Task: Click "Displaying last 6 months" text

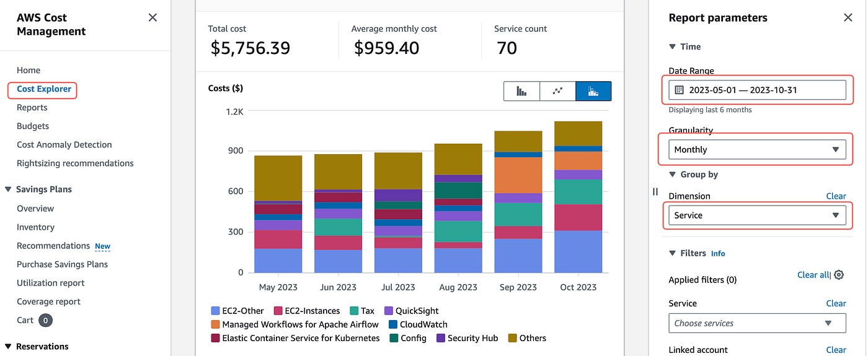Action: (x=710, y=110)
